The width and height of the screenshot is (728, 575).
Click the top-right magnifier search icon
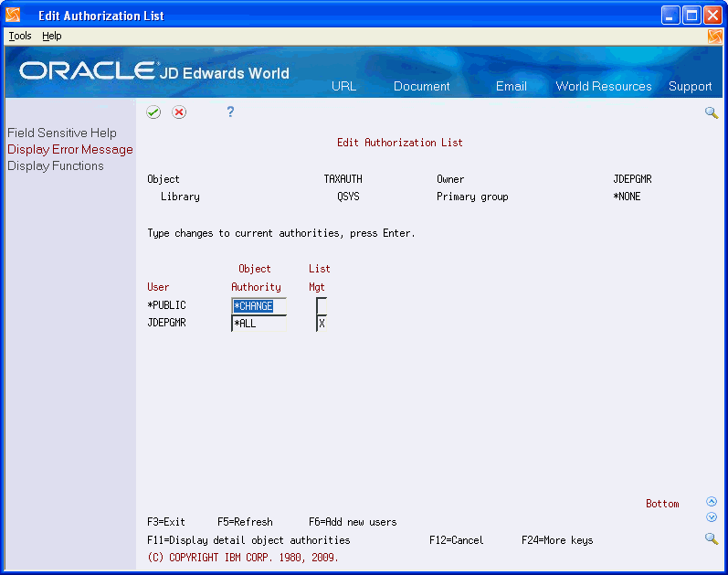tap(712, 112)
